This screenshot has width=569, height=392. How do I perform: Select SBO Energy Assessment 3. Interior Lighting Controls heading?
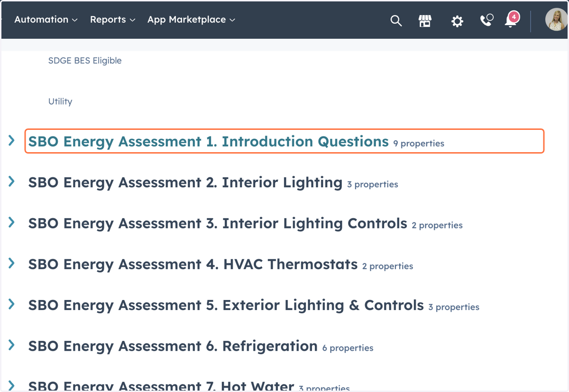pyautogui.click(x=218, y=223)
